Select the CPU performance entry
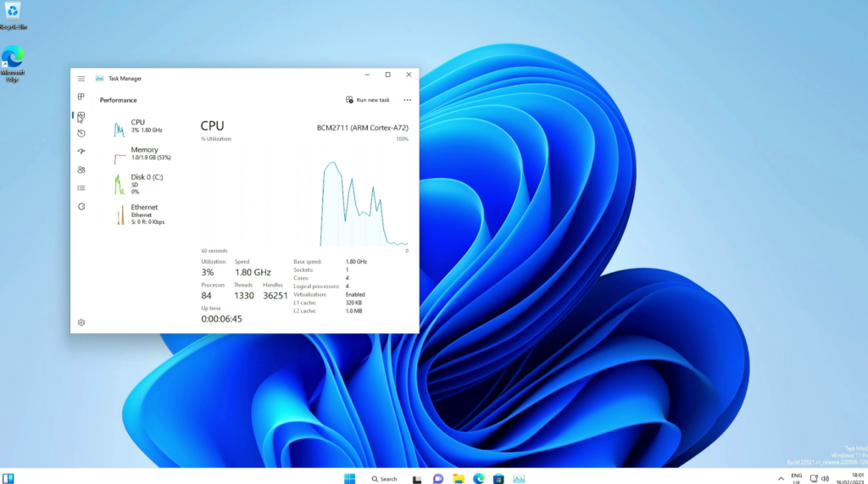 pyautogui.click(x=147, y=127)
